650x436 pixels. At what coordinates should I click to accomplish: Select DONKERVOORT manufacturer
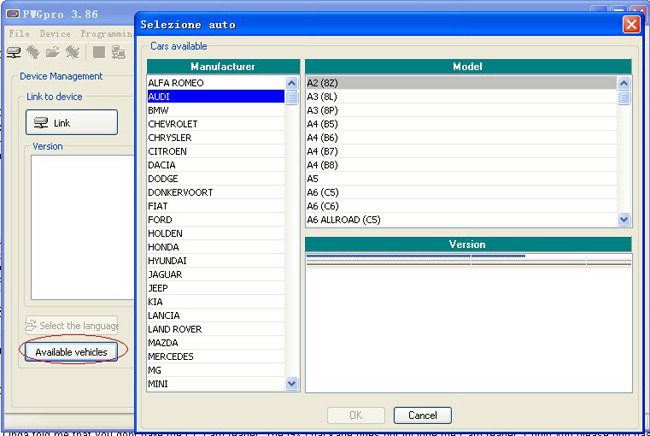tap(216, 192)
